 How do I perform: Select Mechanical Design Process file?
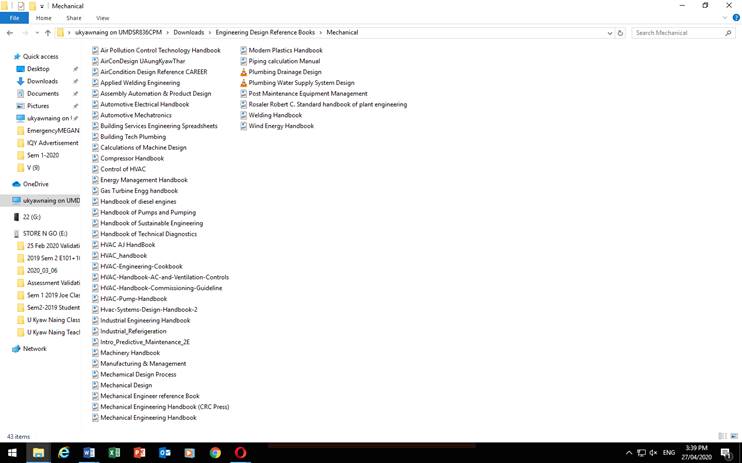coord(138,374)
